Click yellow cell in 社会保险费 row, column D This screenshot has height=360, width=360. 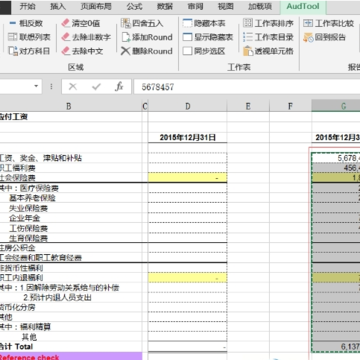click(188, 178)
